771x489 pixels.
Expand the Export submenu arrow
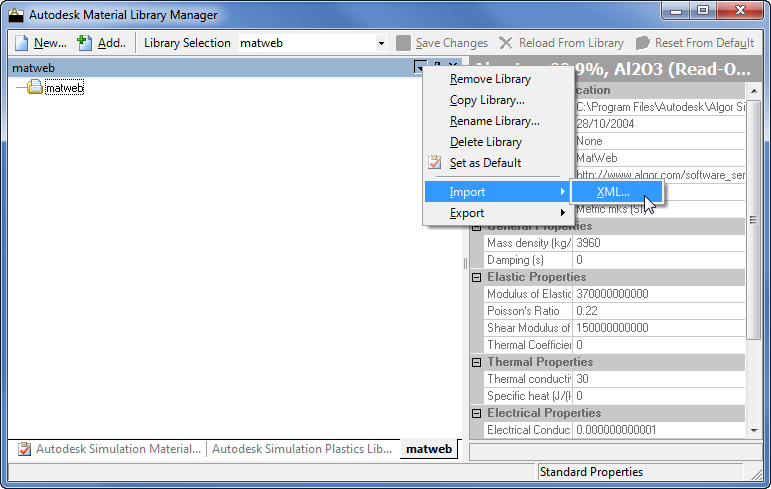[562, 213]
